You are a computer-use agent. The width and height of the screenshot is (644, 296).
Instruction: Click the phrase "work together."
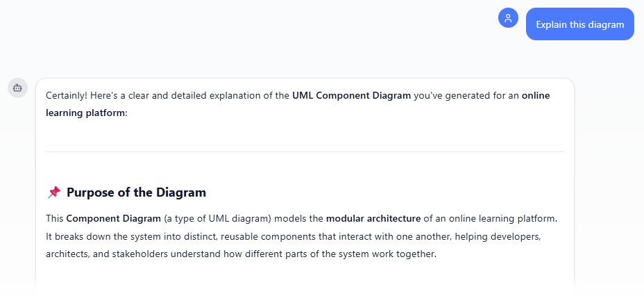click(x=409, y=254)
